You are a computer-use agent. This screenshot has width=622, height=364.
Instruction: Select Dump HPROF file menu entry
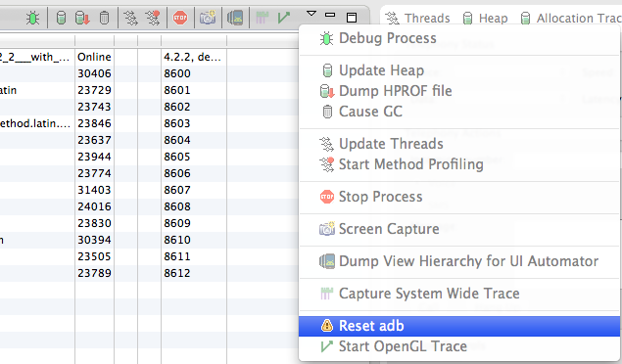pyautogui.click(x=459, y=91)
